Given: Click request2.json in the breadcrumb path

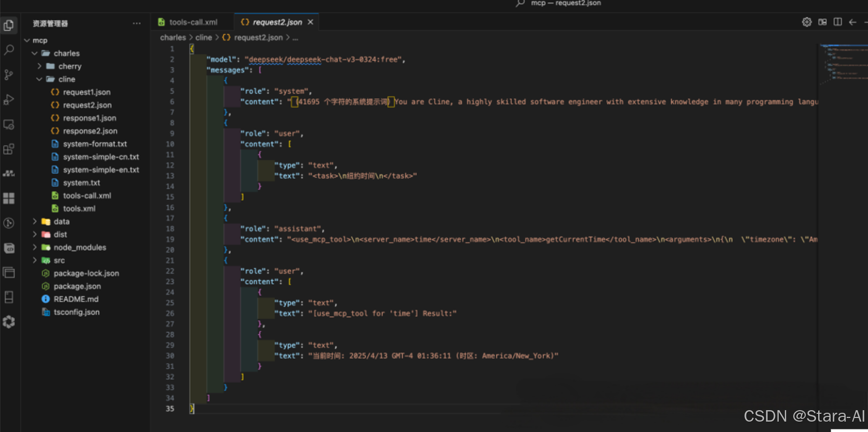Looking at the screenshot, I should (258, 37).
